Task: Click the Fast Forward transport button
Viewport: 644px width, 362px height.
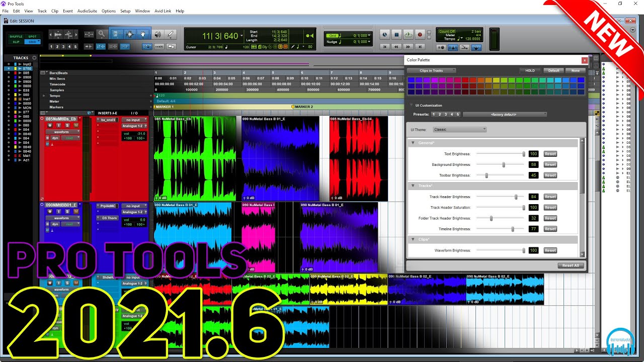Action: pos(408,47)
